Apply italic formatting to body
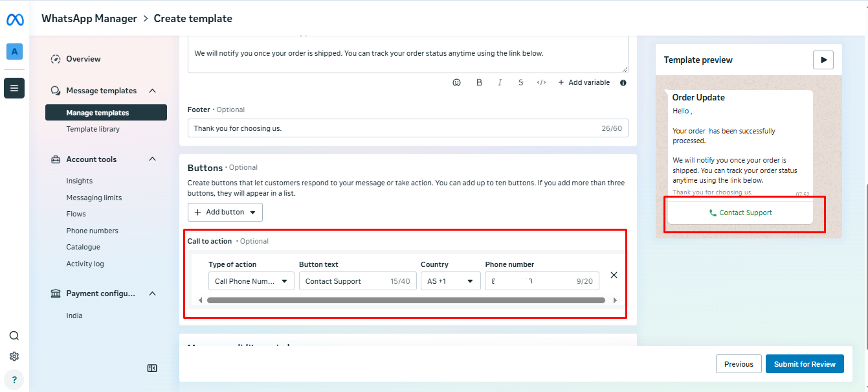 (500, 82)
